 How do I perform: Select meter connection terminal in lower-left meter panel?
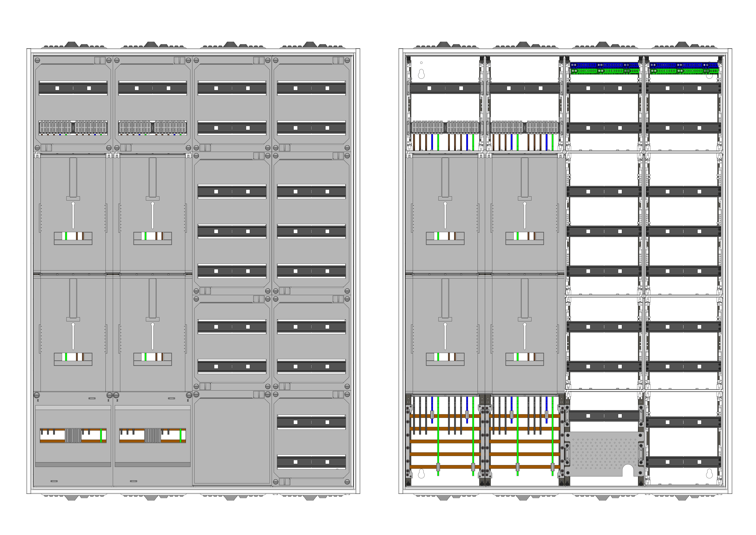pos(73,359)
